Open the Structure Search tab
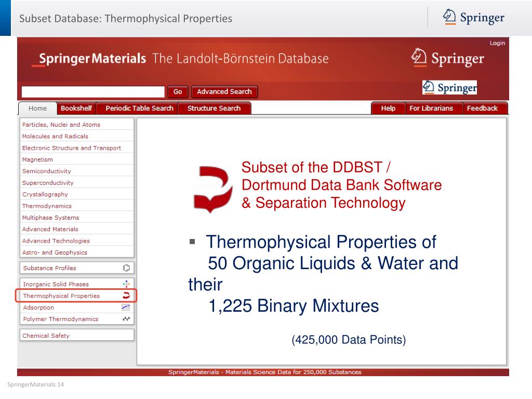 click(214, 108)
